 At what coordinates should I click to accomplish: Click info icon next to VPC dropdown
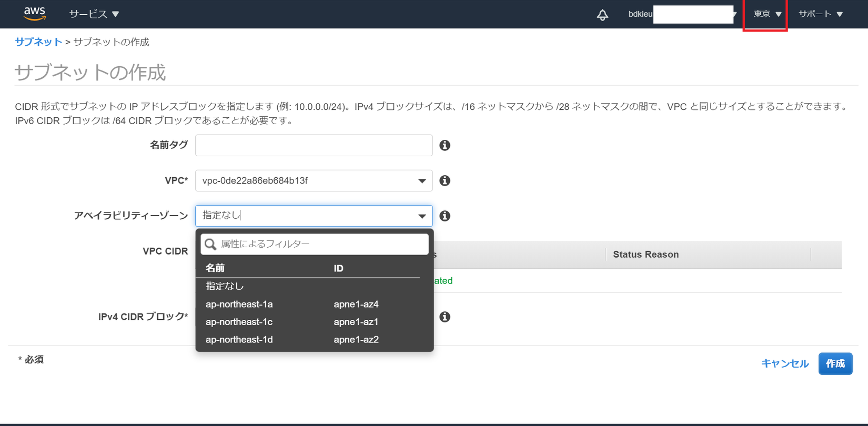[x=445, y=180]
